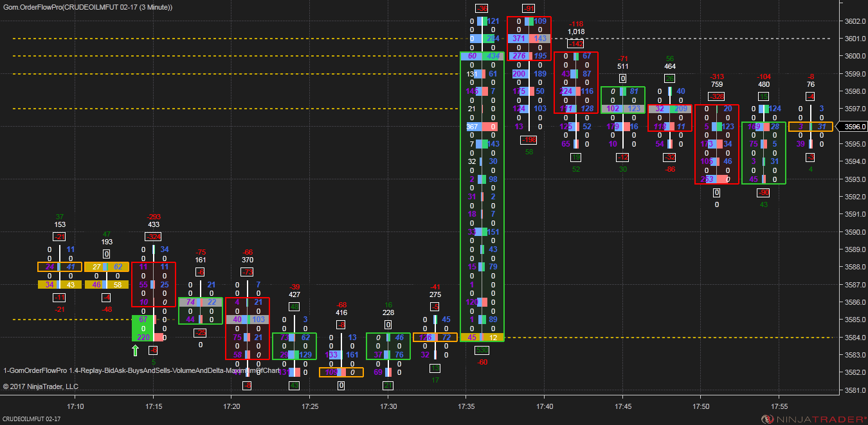Click the 275 bar volume total
The width and height of the screenshot is (868, 425).
[435, 295]
